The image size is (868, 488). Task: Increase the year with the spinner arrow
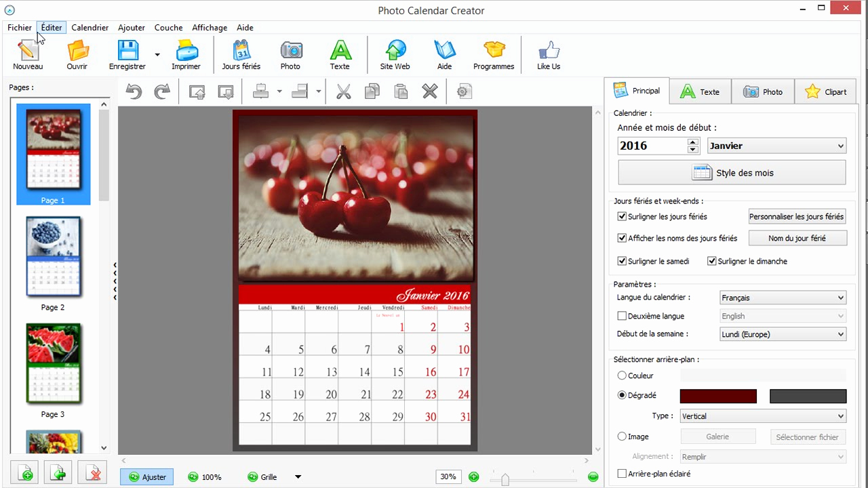point(692,142)
